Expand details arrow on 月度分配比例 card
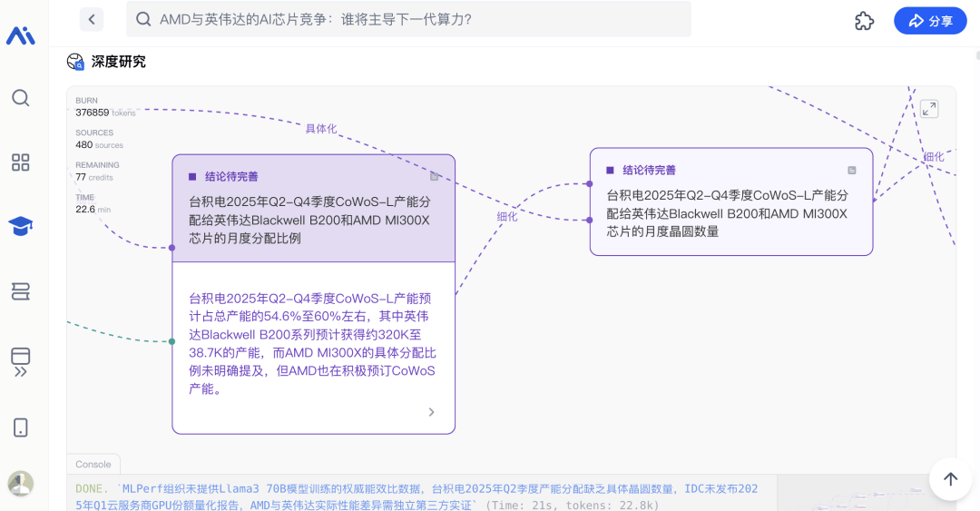980x511 pixels. click(431, 412)
